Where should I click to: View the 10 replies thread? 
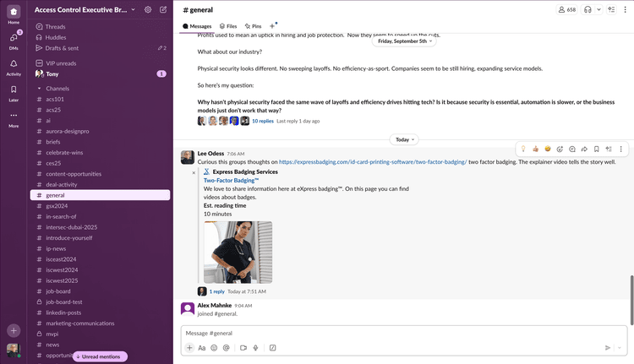263,122
